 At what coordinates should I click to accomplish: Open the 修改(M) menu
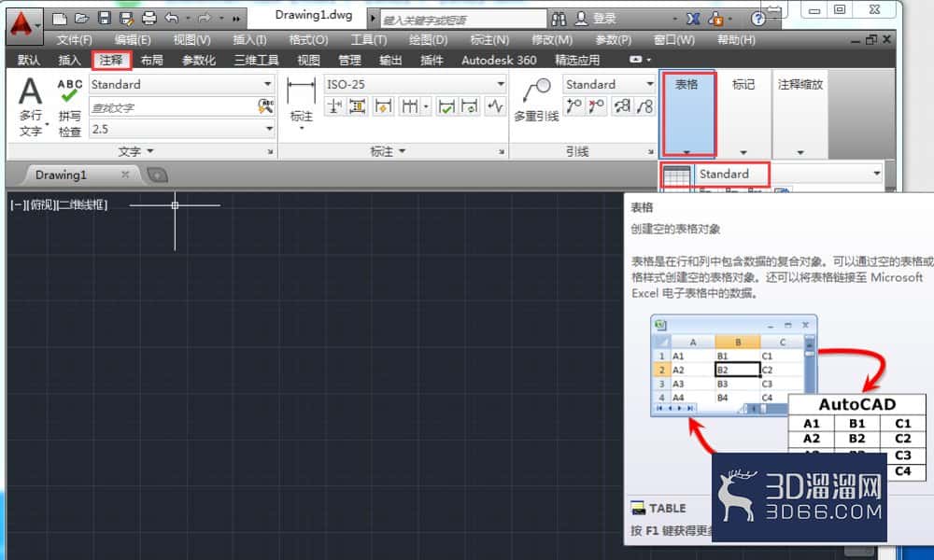(552, 40)
